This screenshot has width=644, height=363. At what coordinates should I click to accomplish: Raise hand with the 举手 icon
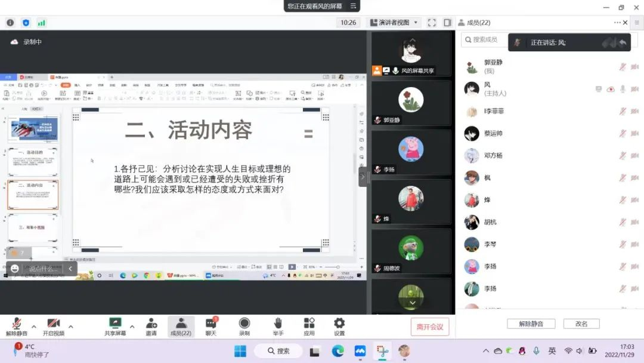click(278, 327)
